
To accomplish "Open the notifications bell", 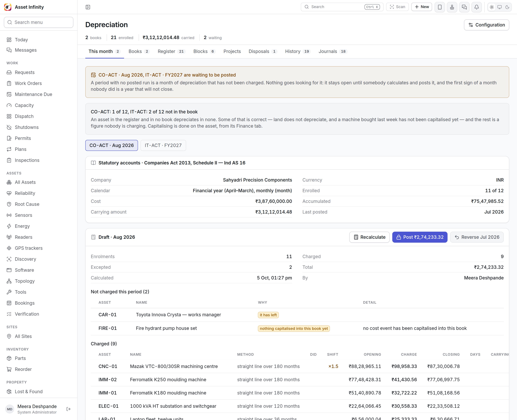I will click(x=476, y=7).
